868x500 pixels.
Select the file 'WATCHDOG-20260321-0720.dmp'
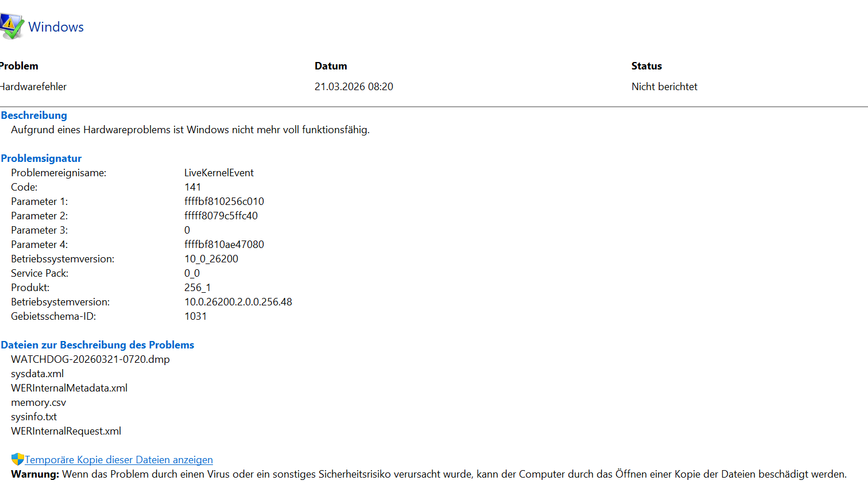coord(90,359)
